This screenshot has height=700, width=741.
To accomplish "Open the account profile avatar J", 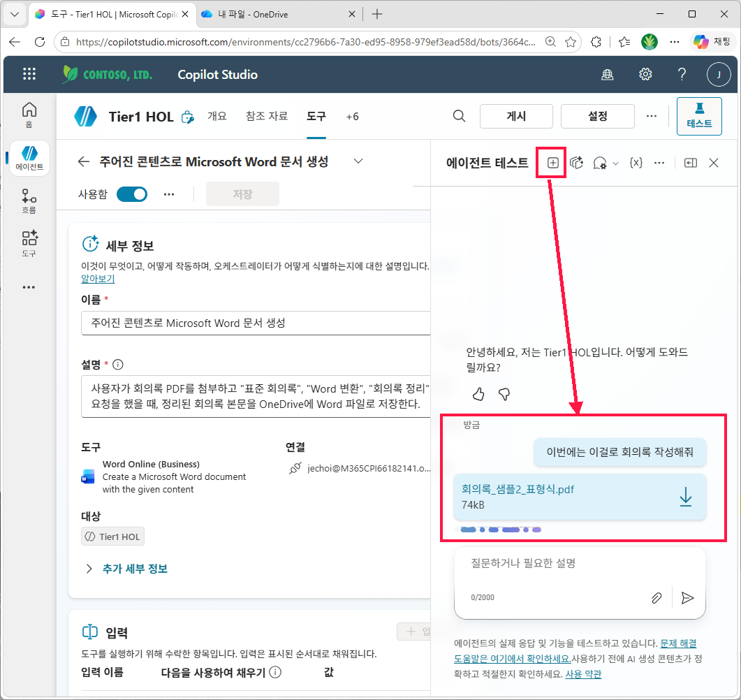I will click(x=719, y=74).
